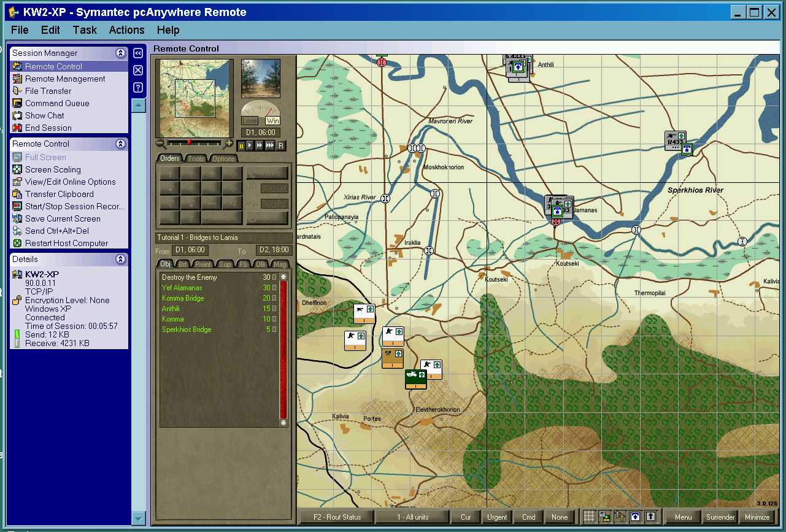Viewport: 786px width, 532px height.
Task: Run game at fastest triple-arrow speed
Action: pos(270,145)
